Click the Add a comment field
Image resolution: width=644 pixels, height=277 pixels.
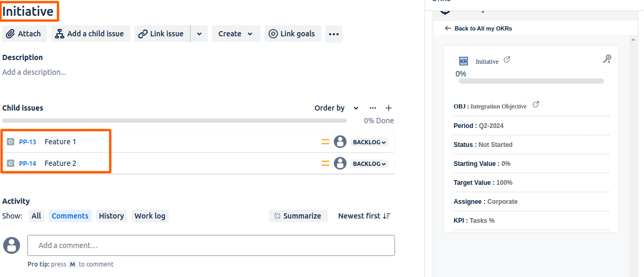coord(211,245)
